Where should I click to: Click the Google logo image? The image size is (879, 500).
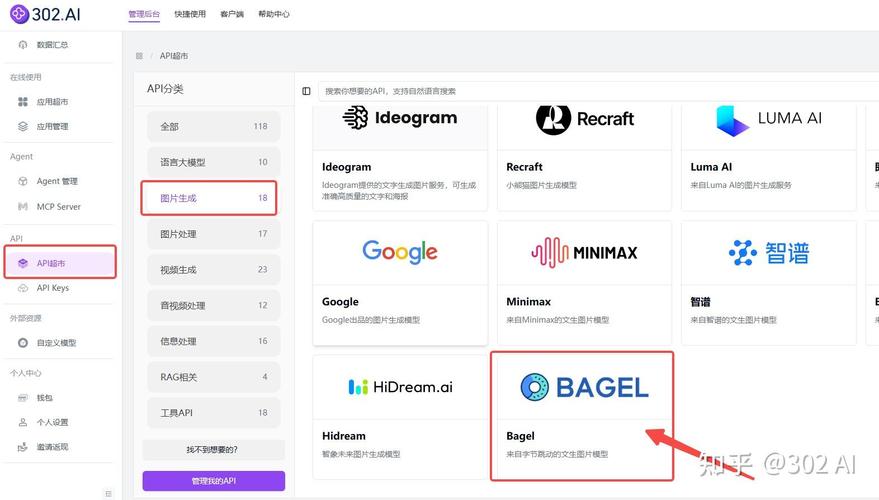click(x=400, y=252)
